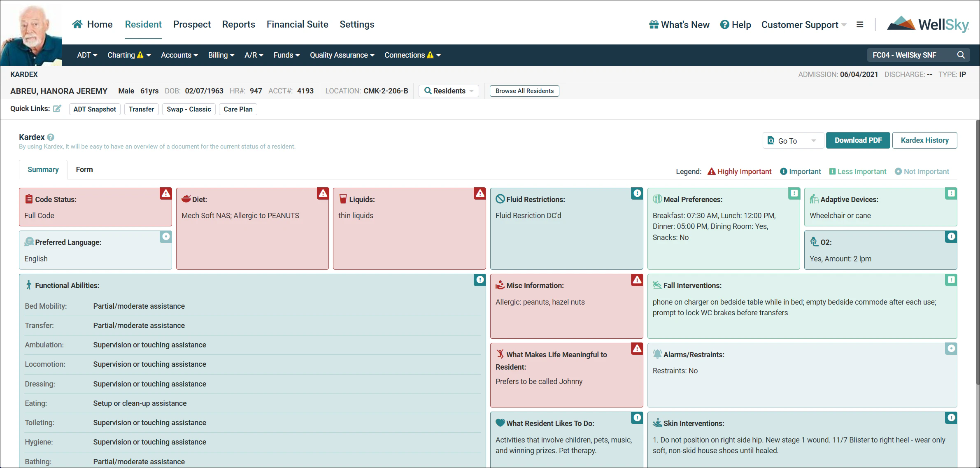
Task: Click the Important icon on the Fluid Restrictions card
Action: coord(637,193)
